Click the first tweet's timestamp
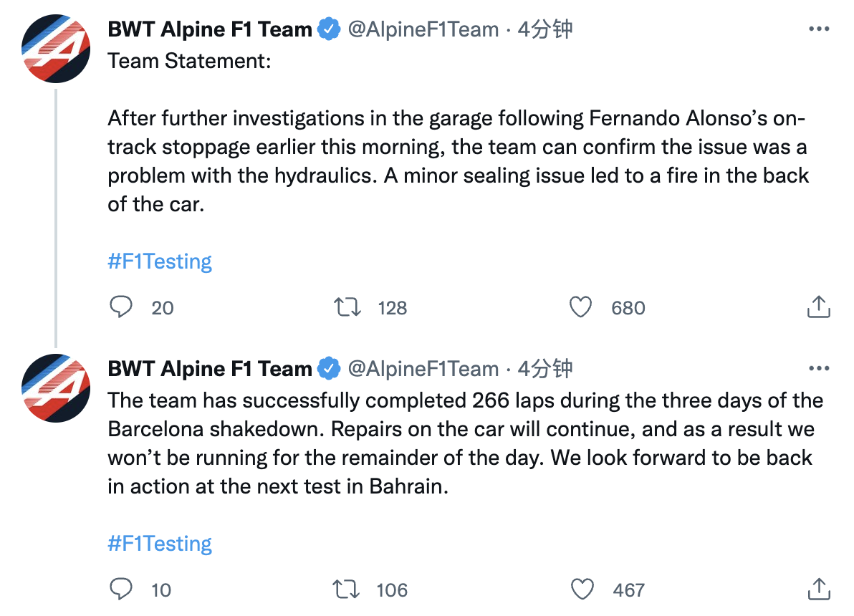Image resolution: width=854 pixels, height=616 pixels. click(545, 29)
